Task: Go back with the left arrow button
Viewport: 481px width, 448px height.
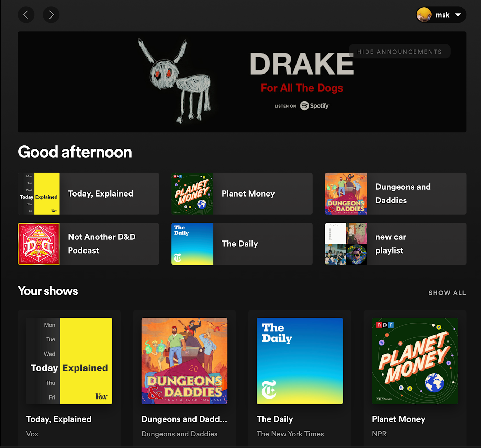Action: 26,15
